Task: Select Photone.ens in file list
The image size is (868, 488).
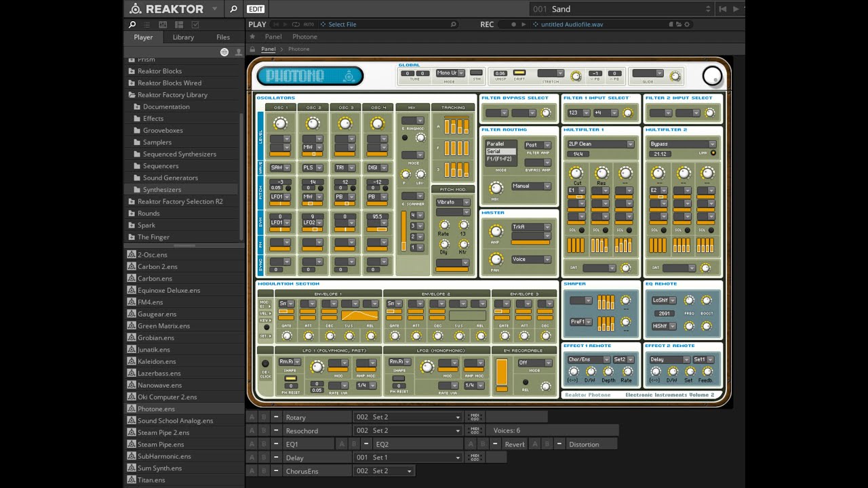Action: pyautogui.click(x=156, y=409)
